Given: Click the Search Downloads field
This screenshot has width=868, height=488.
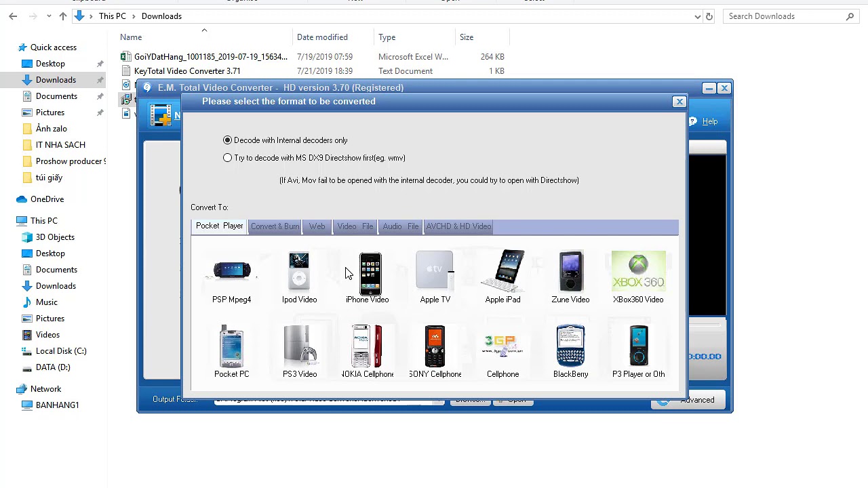Looking at the screenshot, I should [x=790, y=16].
